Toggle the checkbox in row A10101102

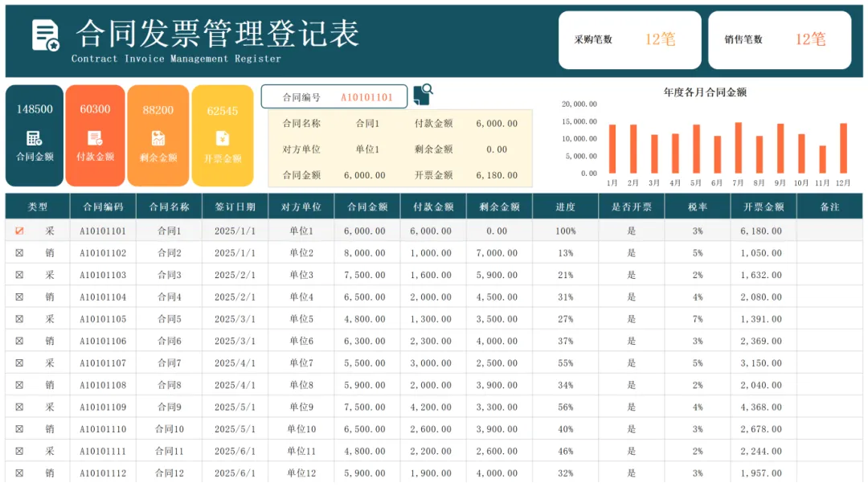[19, 253]
